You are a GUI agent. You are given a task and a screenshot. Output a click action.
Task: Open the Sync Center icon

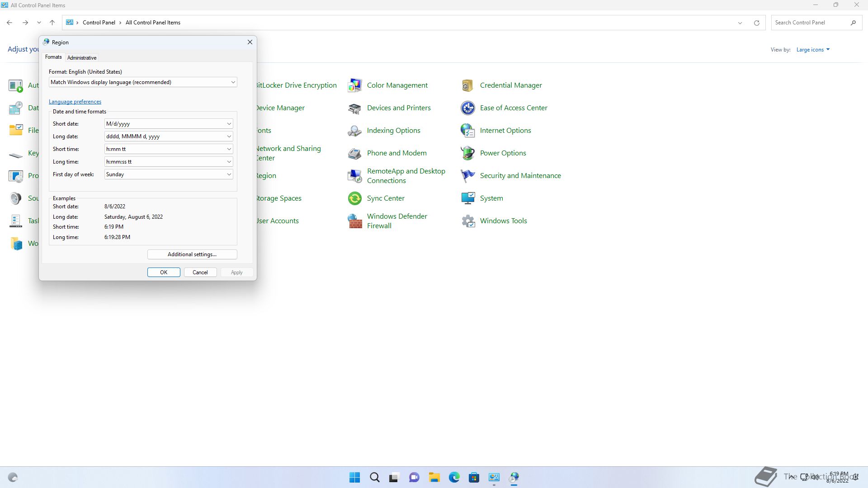[355, 198]
